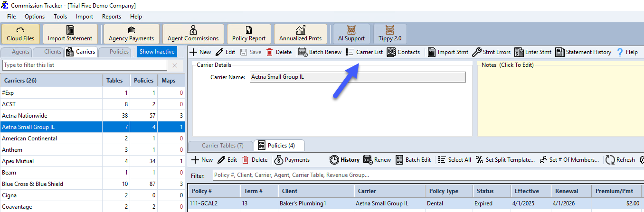Screen dimensions: 644x212
Task: Open Annualized Pmts
Action: [x=300, y=34]
